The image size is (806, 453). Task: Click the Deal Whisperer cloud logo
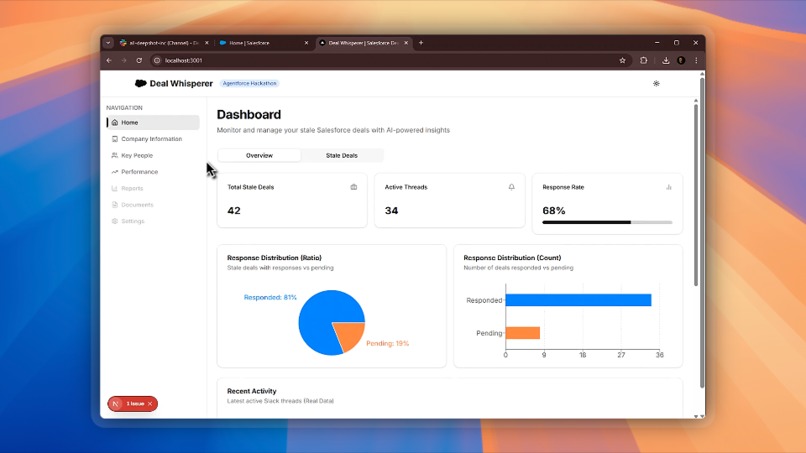[140, 83]
